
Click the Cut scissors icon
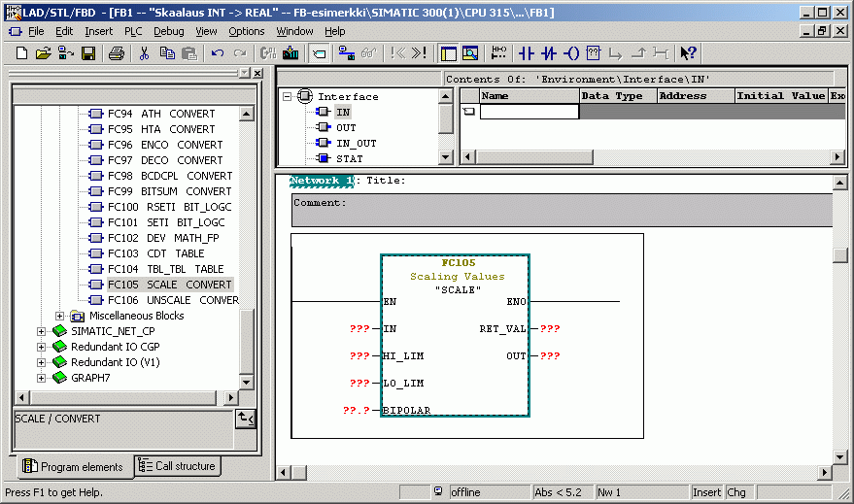coord(145,53)
